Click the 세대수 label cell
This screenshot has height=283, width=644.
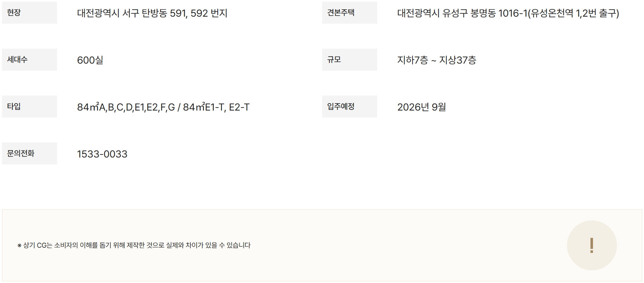(29, 60)
